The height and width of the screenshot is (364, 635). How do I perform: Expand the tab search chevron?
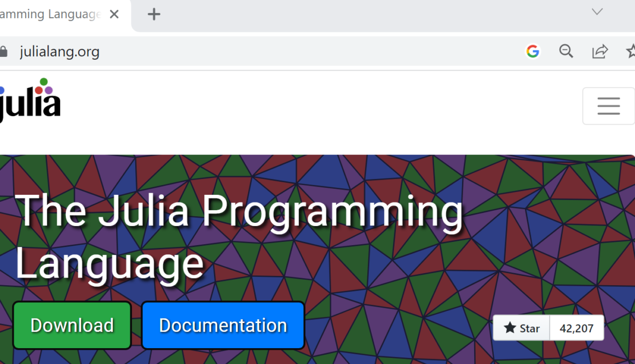pyautogui.click(x=597, y=11)
